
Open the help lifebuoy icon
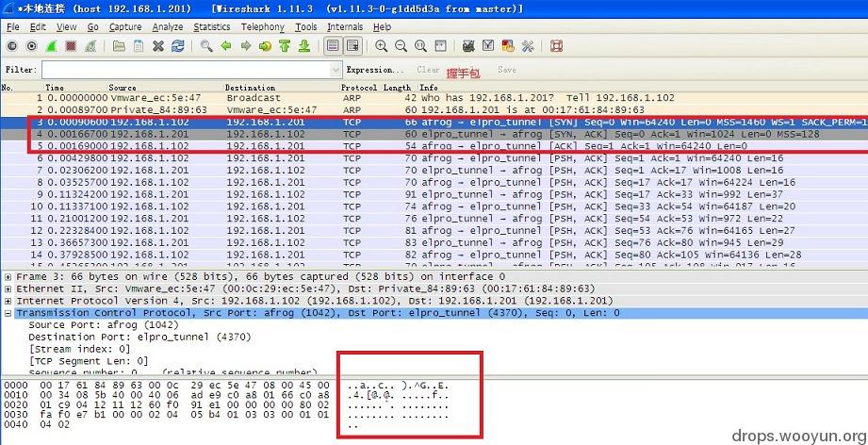pyautogui.click(x=557, y=46)
